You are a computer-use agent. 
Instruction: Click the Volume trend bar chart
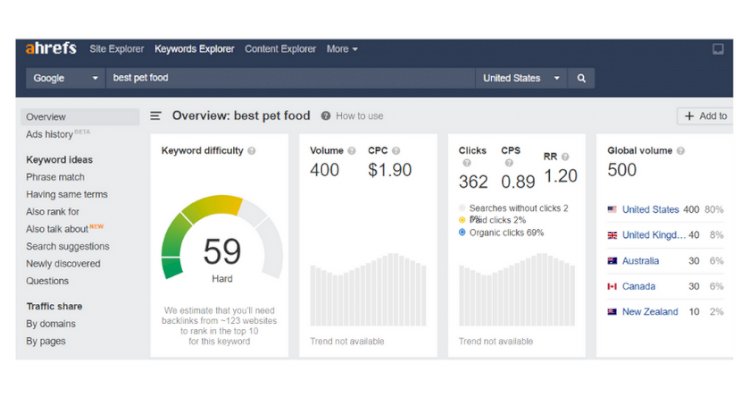tap(368, 290)
